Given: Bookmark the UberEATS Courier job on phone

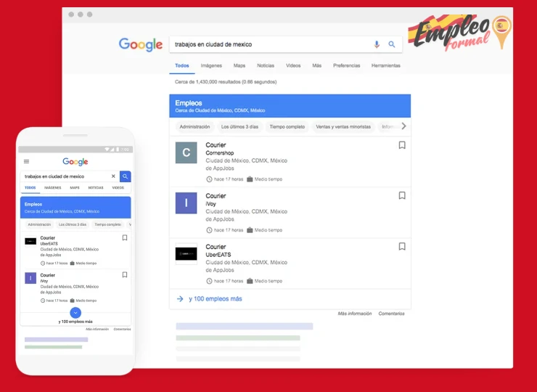Looking at the screenshot, I should [125, 238].
